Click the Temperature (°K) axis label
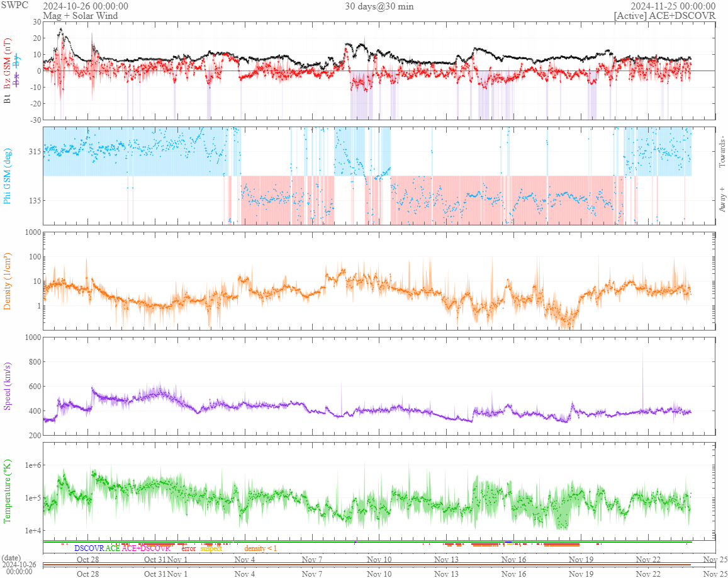The image size is (728, 578). point(8,491)
